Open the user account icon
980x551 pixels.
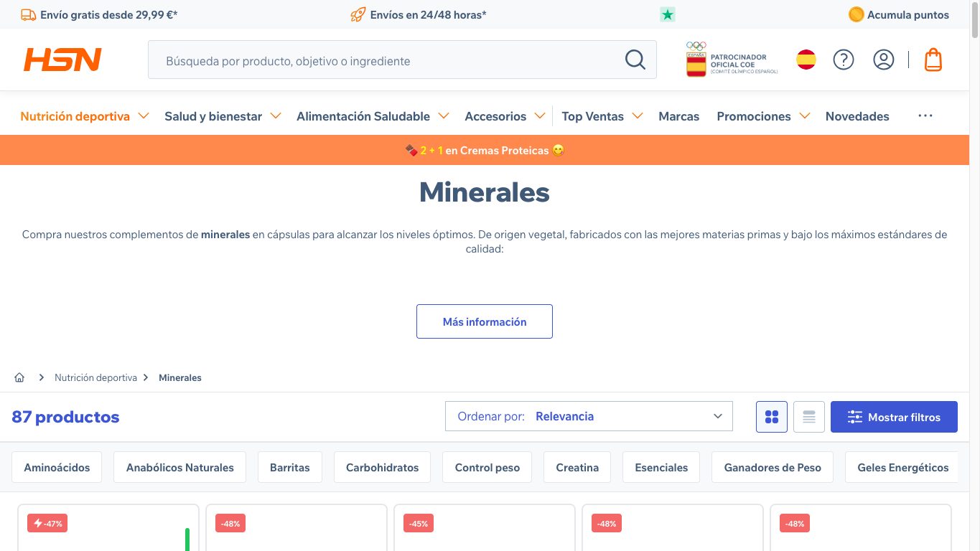[x=884, y=60]
